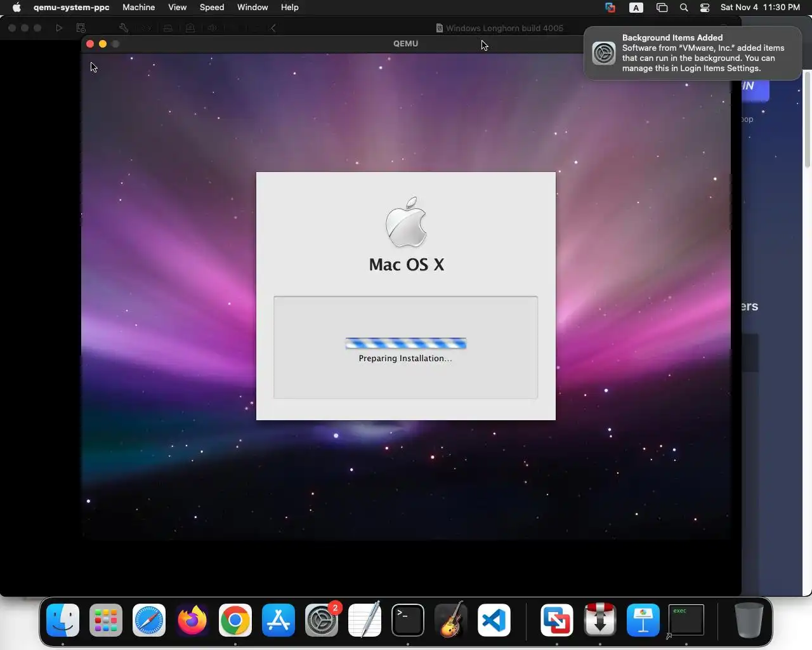Image resolution: width=812 pixels, height=650 pixels.
Task: Click the partially visible blue button behind notification
Action: pyautogui.click(x=755, y=90)
